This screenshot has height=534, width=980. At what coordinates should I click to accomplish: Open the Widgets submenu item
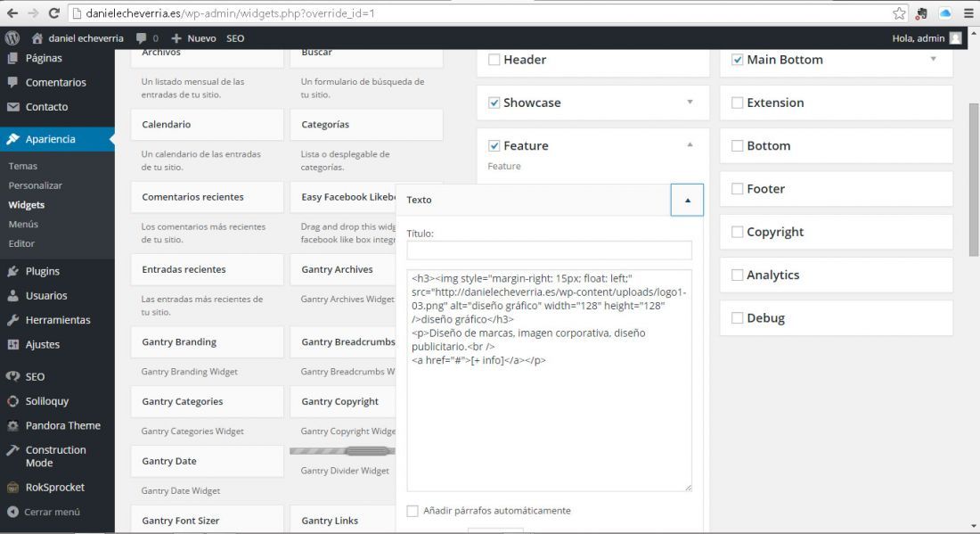point(26,205)
